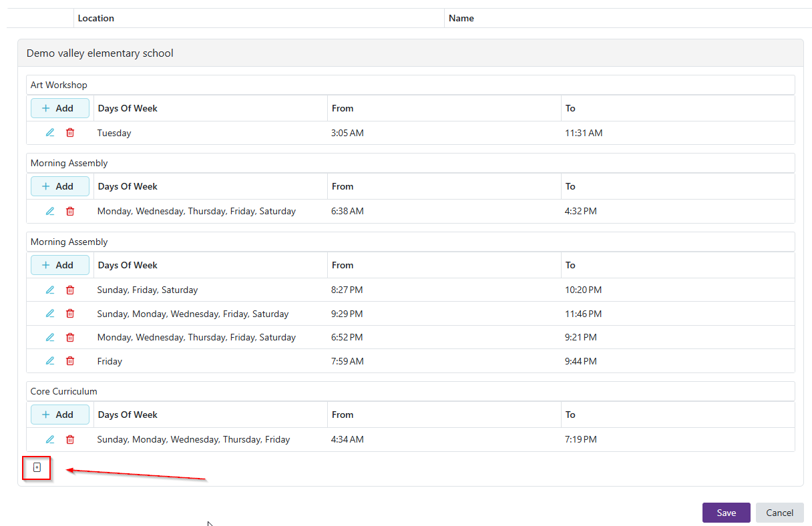Viewport: 812px width, 526px height.
Task: Delete the Friday 7:59 AM schedule row
Action: pos(70,361)
